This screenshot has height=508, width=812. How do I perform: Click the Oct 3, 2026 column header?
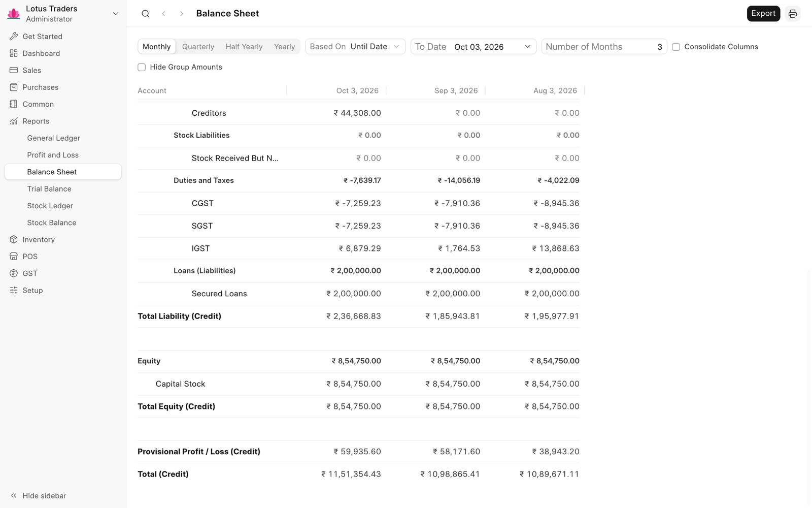click(x=357, y=91)
